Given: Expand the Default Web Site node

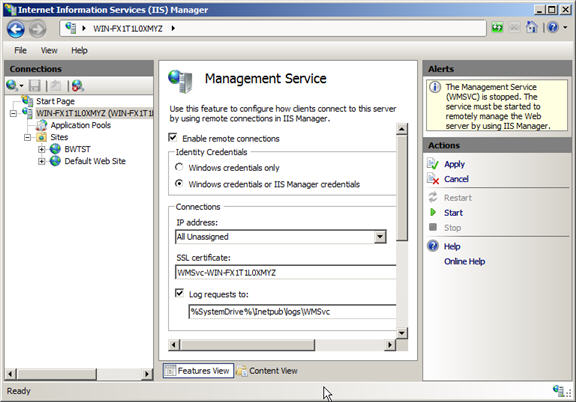Looking at the screenshot, I should (x=42, y=161).
